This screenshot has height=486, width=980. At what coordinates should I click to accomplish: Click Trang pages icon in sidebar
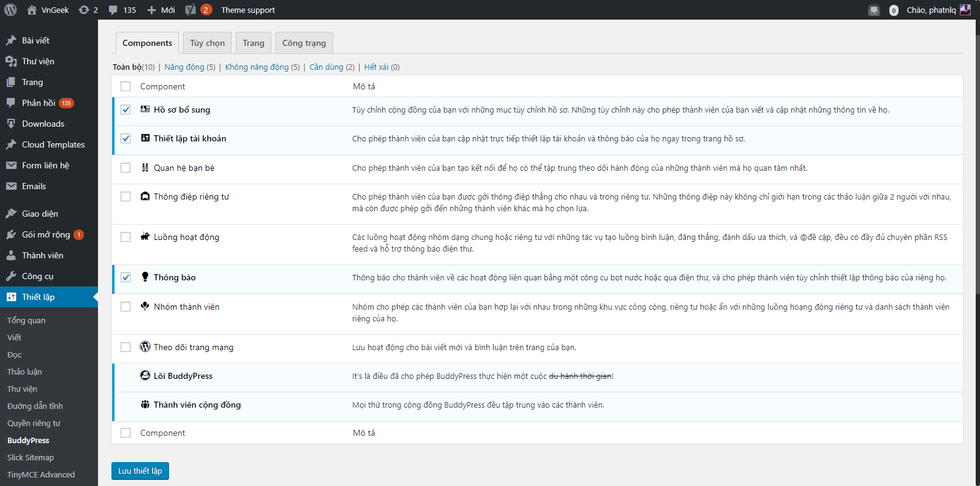point(11,82)
